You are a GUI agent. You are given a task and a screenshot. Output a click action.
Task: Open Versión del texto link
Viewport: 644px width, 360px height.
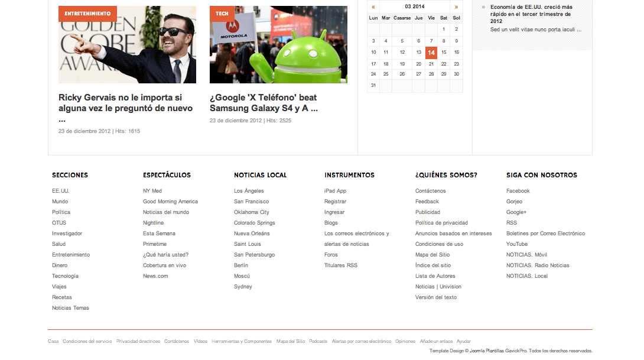[436, 297]
